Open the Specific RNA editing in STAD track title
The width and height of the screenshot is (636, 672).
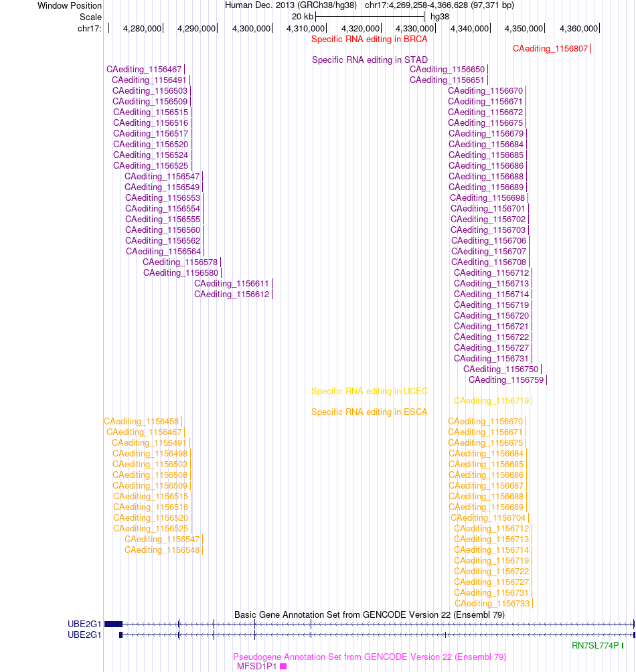click(x=370, y=60)
